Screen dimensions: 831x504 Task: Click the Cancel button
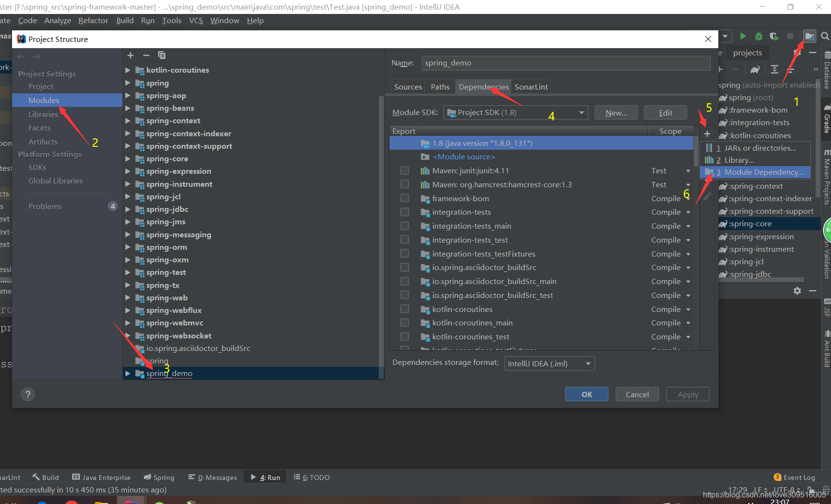pos(637,394)
